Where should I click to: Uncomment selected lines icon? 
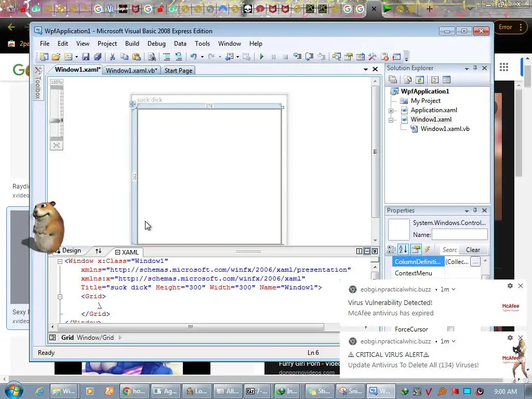[179, 57]
